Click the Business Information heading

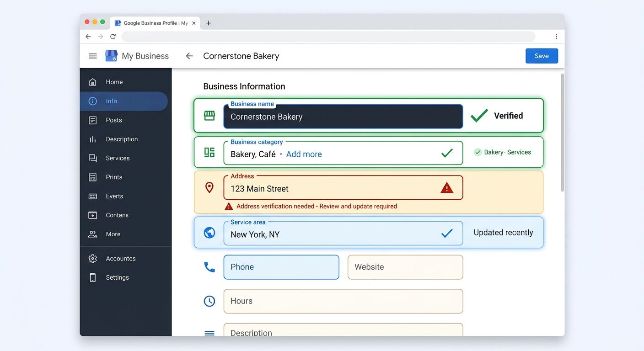pos(244,86)
